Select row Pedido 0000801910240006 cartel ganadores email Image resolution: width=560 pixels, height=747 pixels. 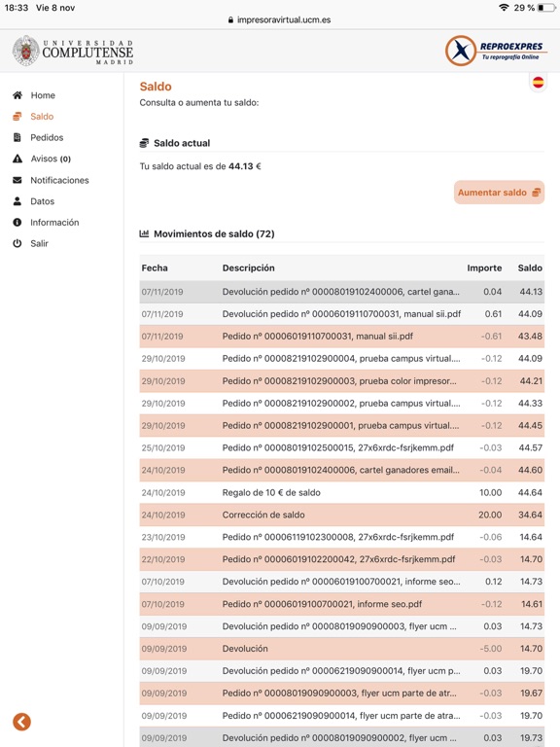(x=342, y=470)
